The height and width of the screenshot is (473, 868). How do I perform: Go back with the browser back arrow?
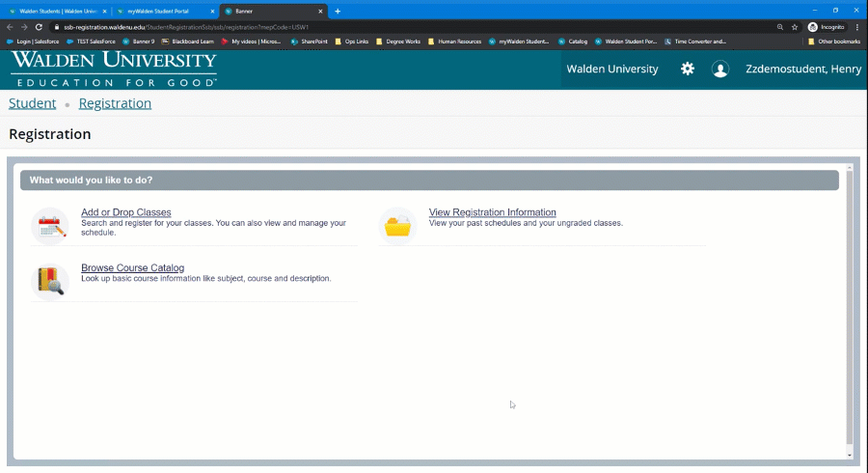point(10,27)
